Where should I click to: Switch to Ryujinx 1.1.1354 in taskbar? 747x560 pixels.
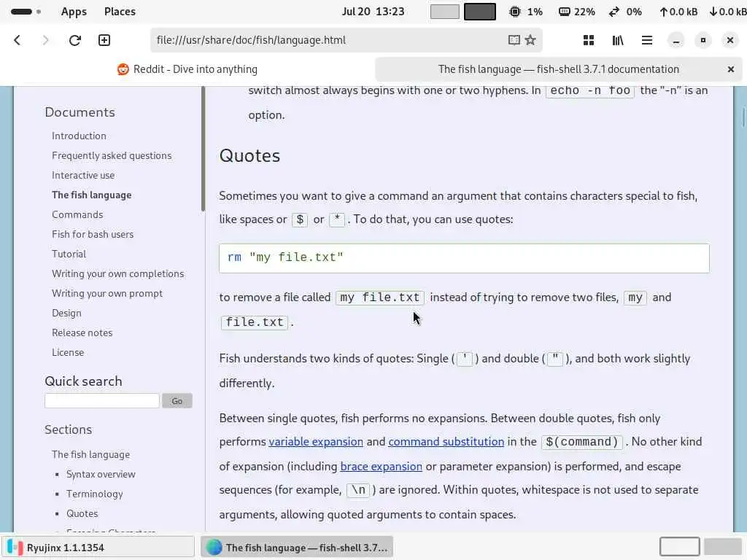tap(98, 548)
